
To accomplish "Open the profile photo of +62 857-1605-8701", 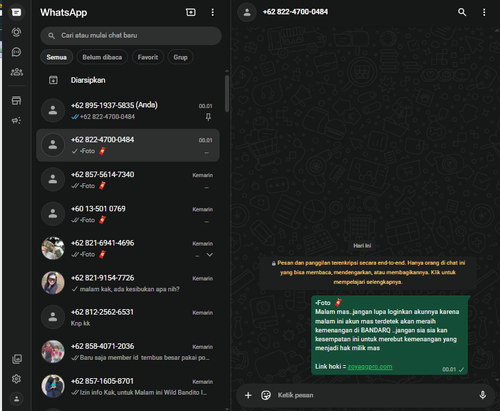I will (53, 386).
